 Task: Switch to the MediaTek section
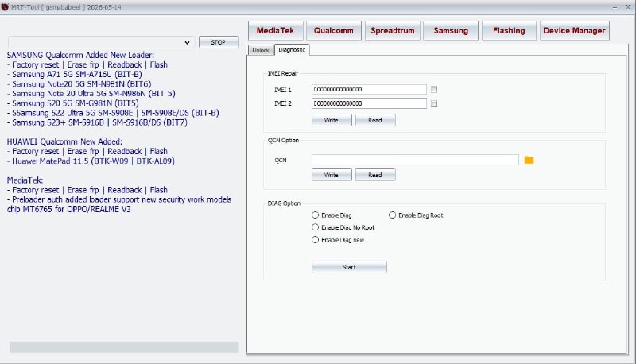coord(275,31)
